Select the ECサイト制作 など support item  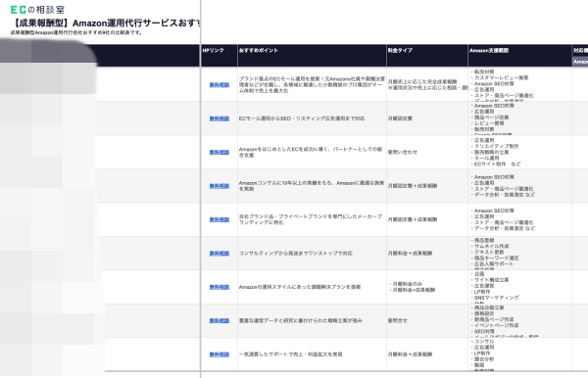tap(496, 165)
